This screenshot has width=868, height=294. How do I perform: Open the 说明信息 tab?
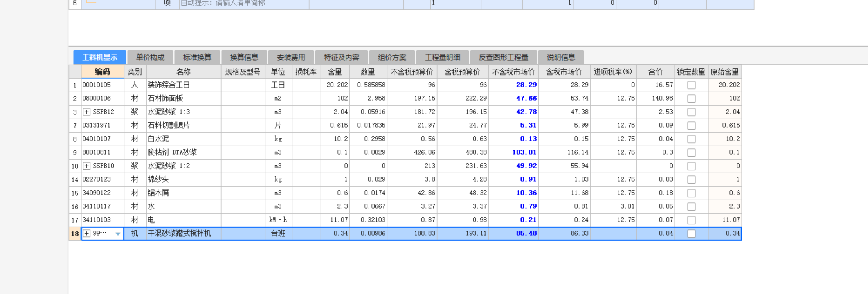coord(561,57)
